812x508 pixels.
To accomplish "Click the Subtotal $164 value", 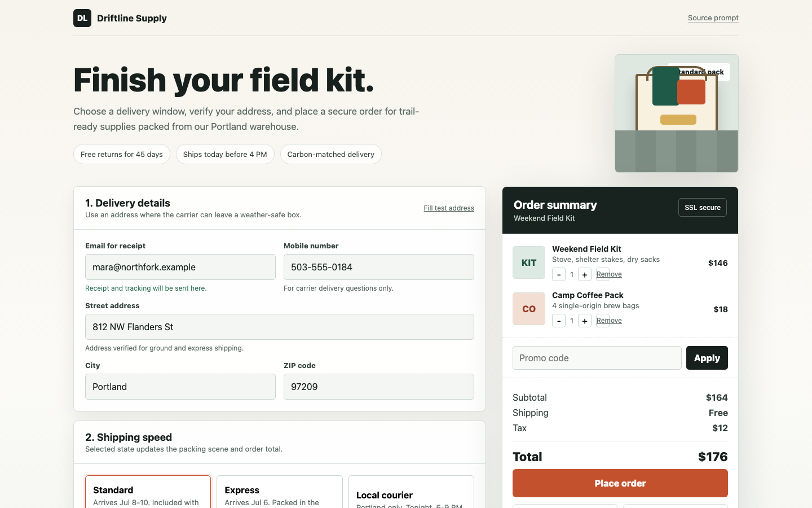I will tap(717, 397).
